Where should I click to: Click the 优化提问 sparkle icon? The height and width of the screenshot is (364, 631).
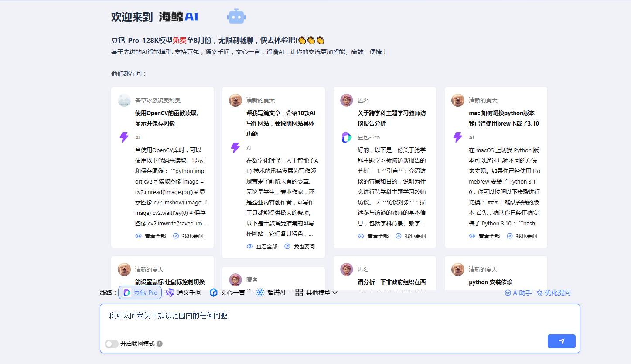coord(539,293)
